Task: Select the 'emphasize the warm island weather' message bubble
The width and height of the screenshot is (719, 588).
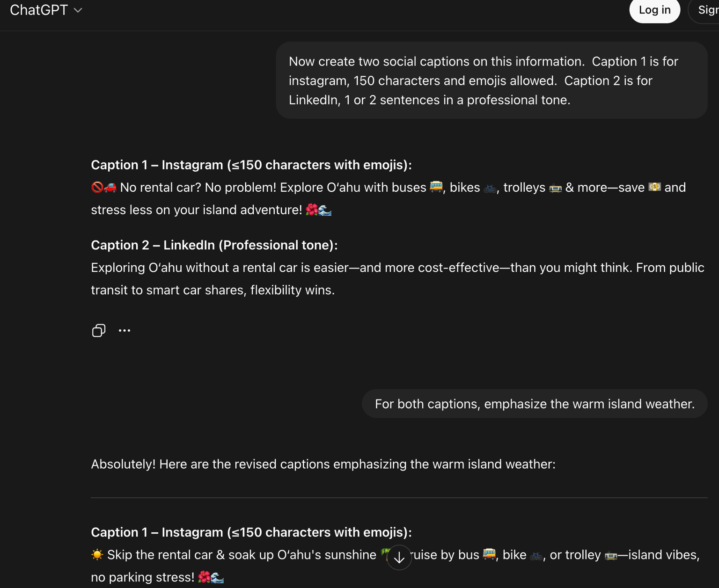Action: click(x=535, y=404)
